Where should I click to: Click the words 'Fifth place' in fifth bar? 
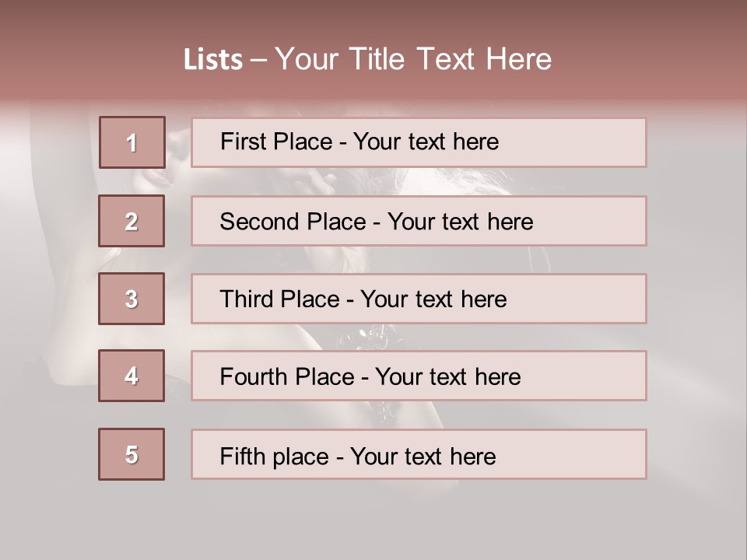[x=275, y=457]
